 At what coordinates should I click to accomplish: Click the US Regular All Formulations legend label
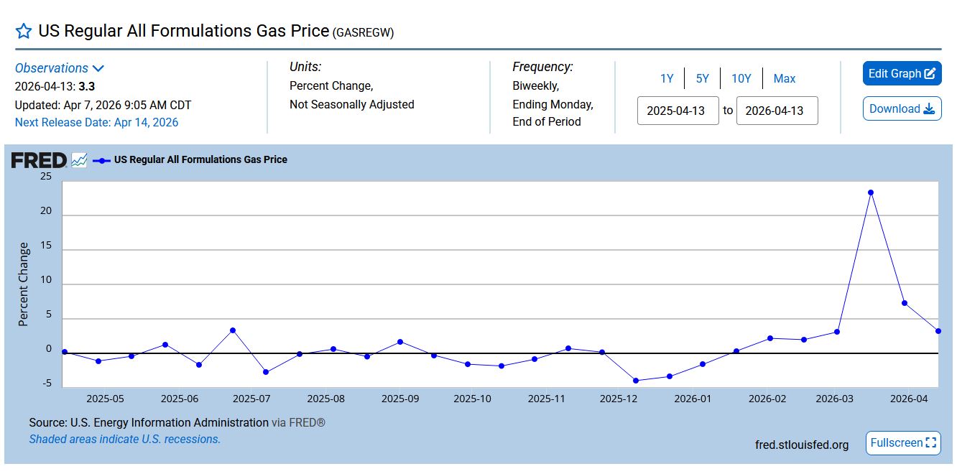pyautogui.click(x=200, y=160)
